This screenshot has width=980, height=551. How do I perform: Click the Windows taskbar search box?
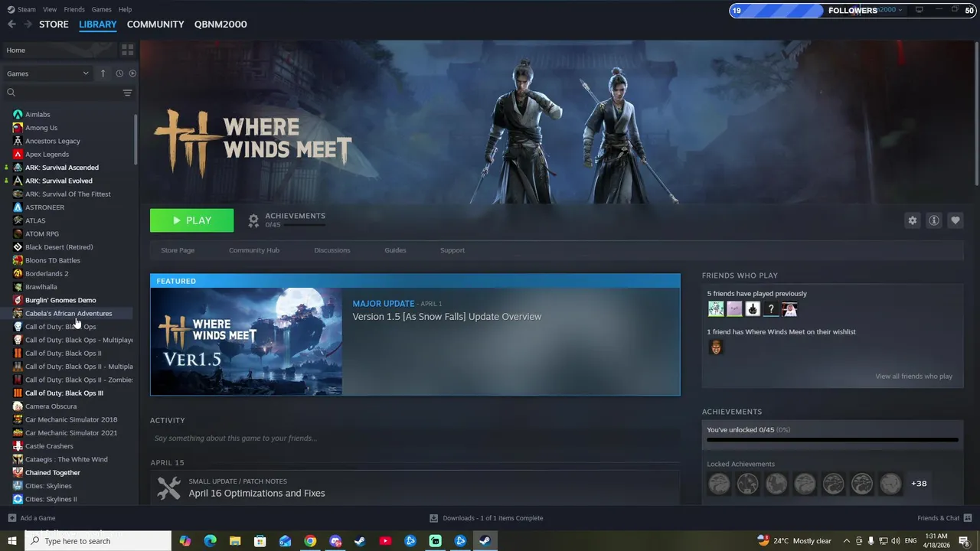[97, 541]
